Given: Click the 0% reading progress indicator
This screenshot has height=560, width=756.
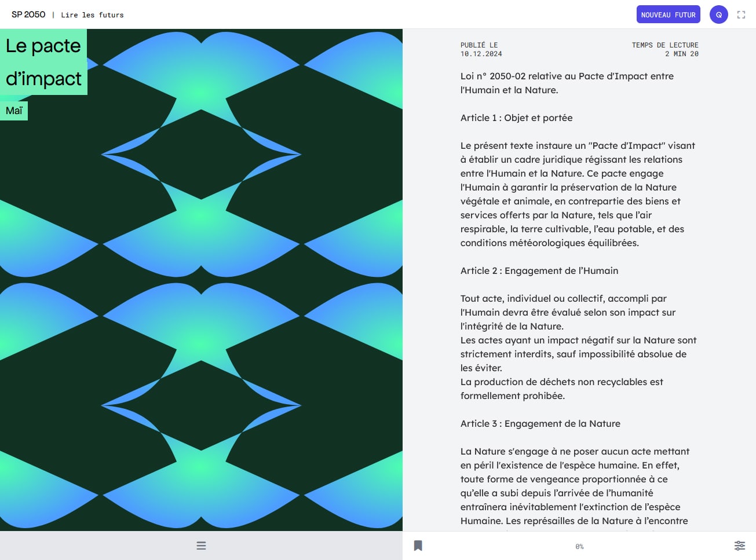Looking at the screenshot, I should [x=579, y=547].
